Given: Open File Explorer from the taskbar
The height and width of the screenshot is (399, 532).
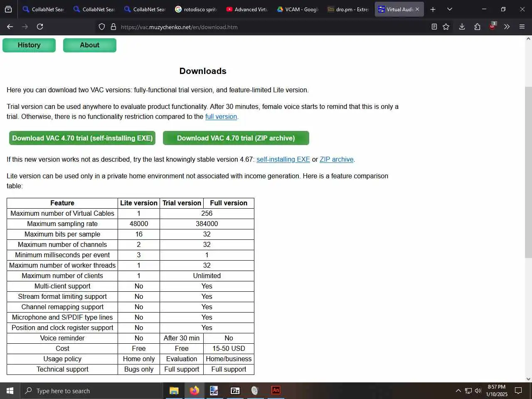Looking at the screenshot, I should pyautogui.click(x=174, y=391).
